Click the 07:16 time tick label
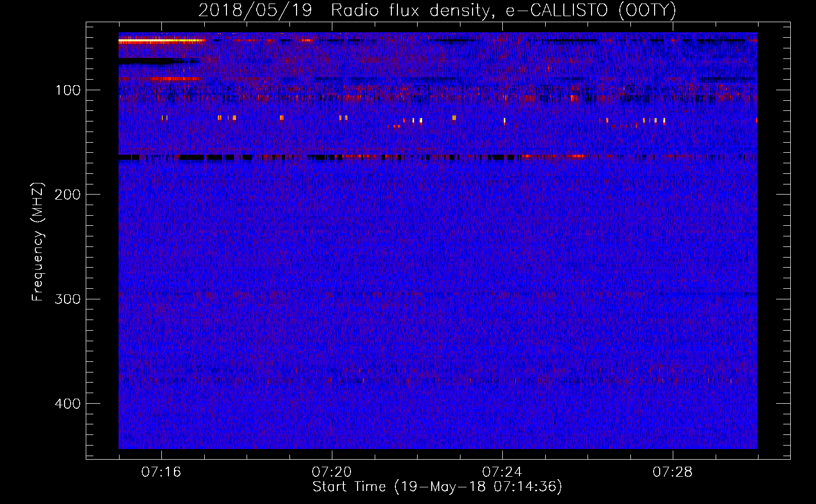 [x=161, y=472]
